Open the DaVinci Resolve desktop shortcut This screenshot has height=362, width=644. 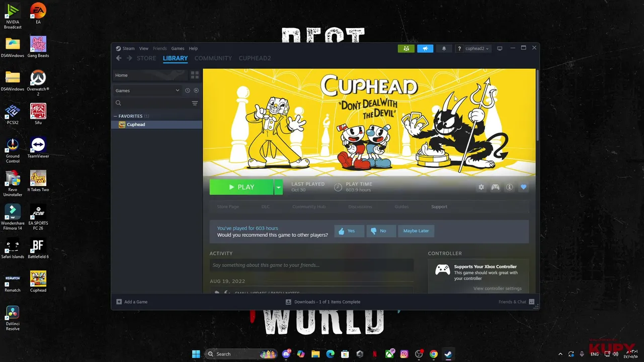coord(13,318)
